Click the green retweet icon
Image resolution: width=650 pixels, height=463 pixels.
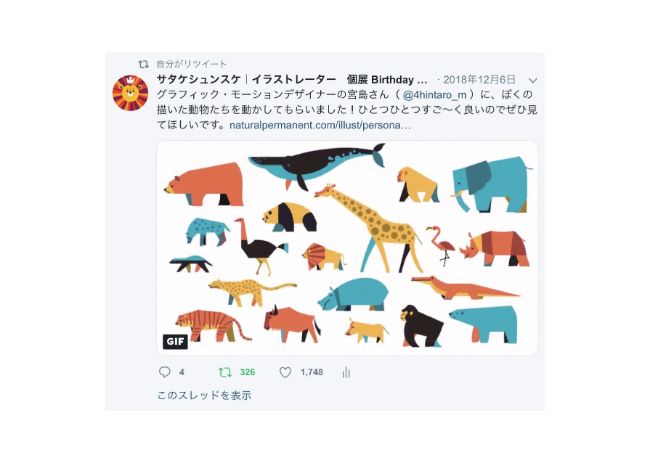[225, 372]
